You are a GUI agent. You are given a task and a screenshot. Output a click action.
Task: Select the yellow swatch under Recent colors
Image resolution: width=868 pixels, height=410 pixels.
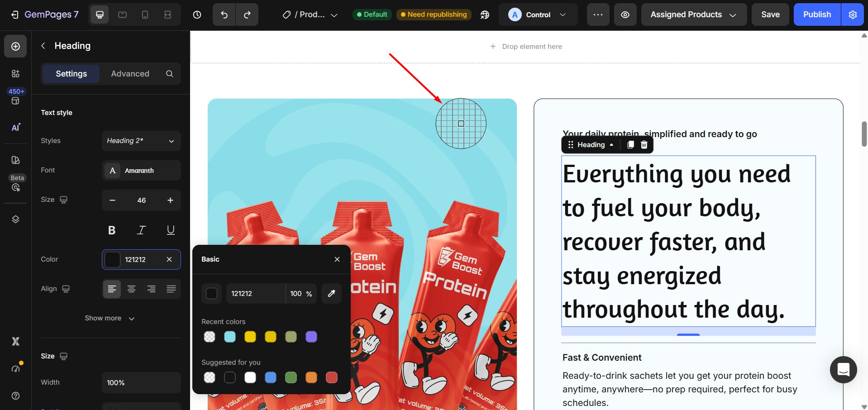tap(250, 337)
